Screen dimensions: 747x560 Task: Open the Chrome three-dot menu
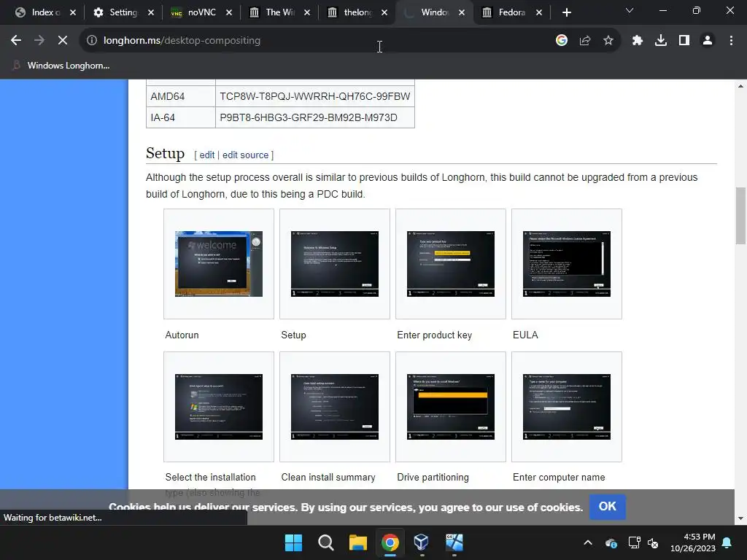[731, 41]
